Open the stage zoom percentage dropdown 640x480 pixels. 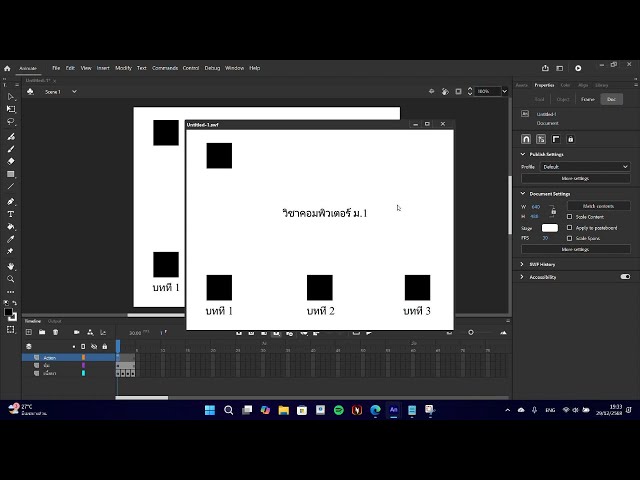click(504, 91)
